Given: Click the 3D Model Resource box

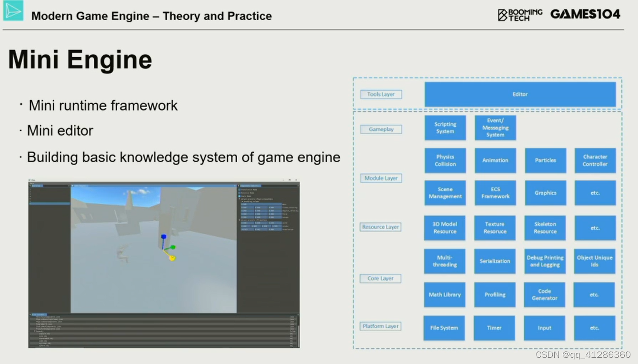Looking at the screenshot, I should click(445, 227).
